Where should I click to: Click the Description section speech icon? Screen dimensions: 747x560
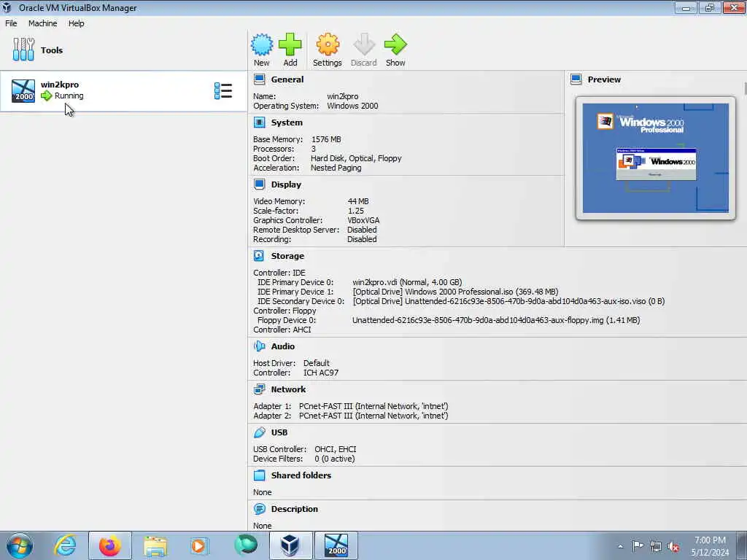(x=259, y=508)
